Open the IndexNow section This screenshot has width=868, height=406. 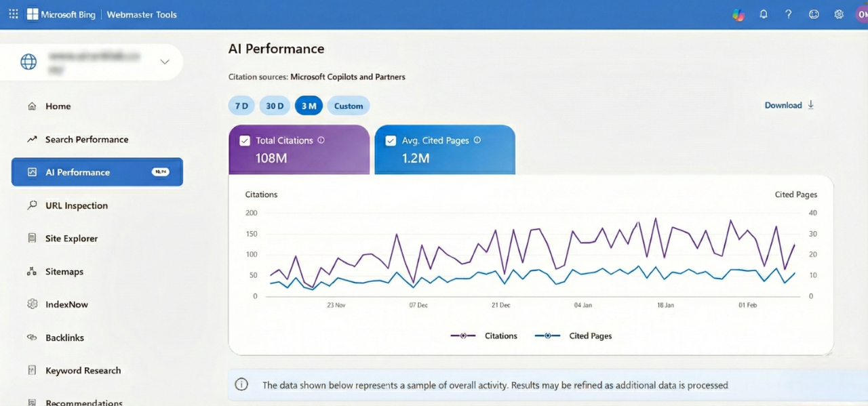pos(67,304)
